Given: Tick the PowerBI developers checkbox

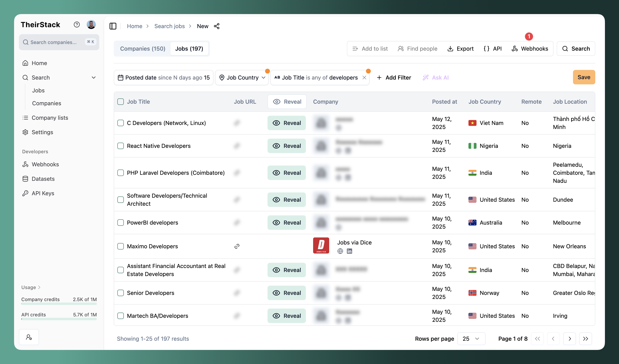Looking at the screenshot, I should click(x=121, y=223).
